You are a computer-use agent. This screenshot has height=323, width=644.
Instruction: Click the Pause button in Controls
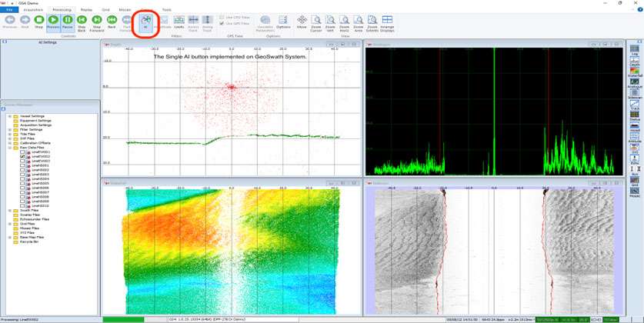(68, 22)
